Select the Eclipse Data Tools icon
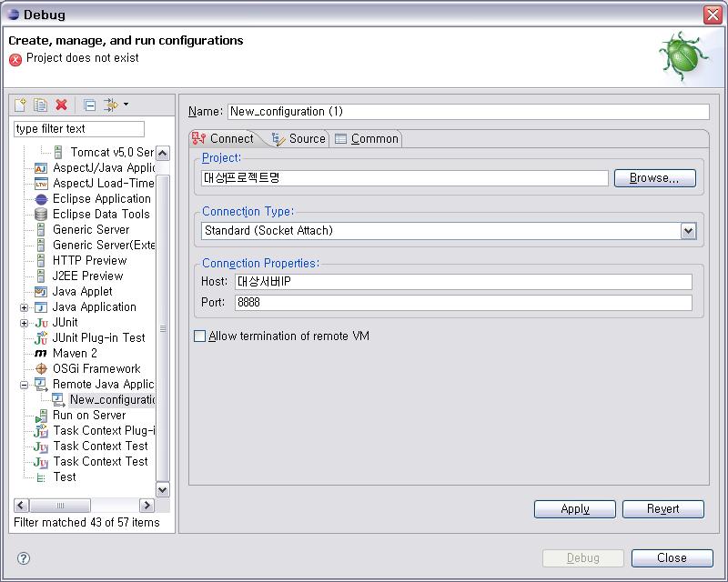Screen dimensions: 728x582 coord(41,215)
